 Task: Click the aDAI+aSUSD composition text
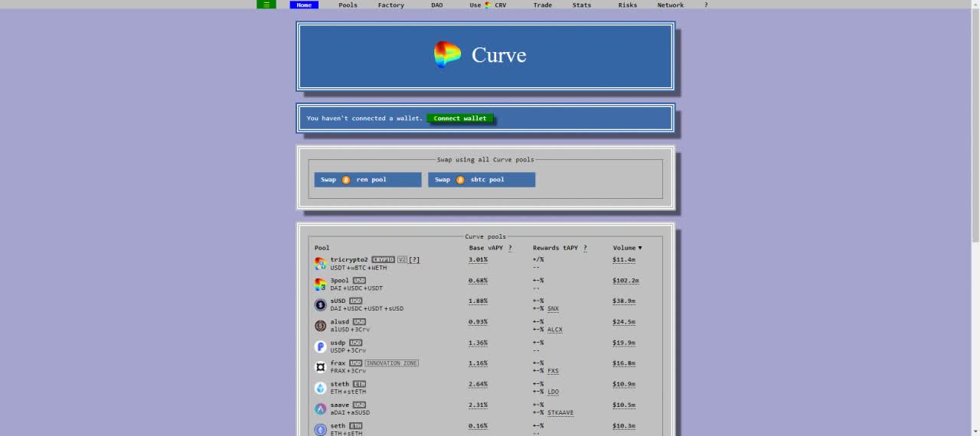point(348,412)
